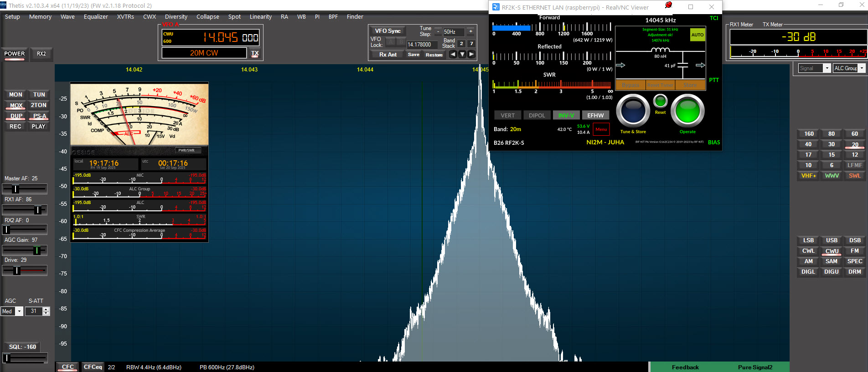Screen dimensions: 868x372
Task: Decrease tune step with minus button
Action: (x=438, y=31)
